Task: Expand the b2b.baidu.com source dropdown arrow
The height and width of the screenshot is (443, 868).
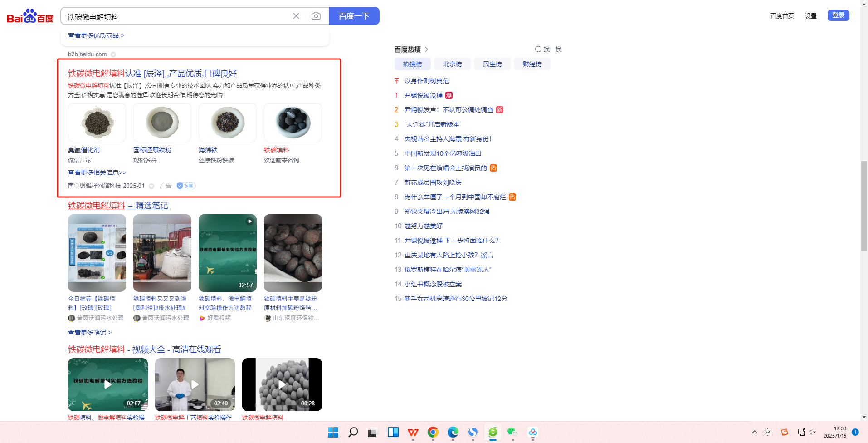Action: point(113,54)
